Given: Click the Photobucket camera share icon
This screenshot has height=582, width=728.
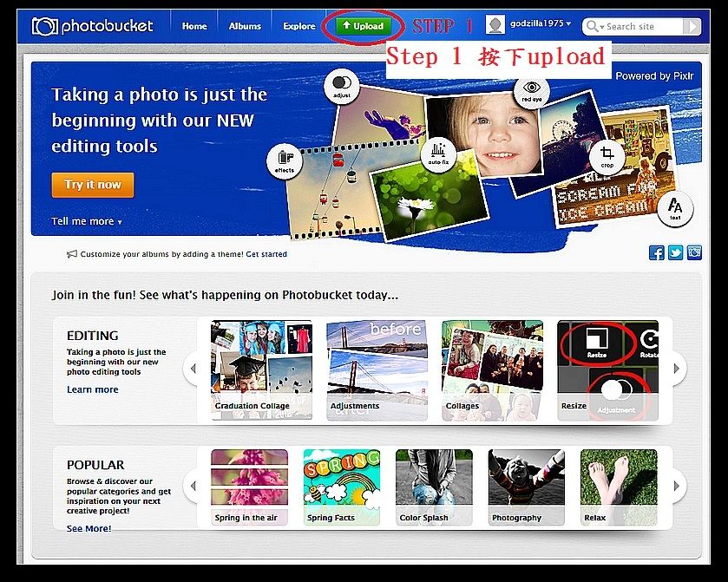Looking at the screenshot, I should point(694,252).
